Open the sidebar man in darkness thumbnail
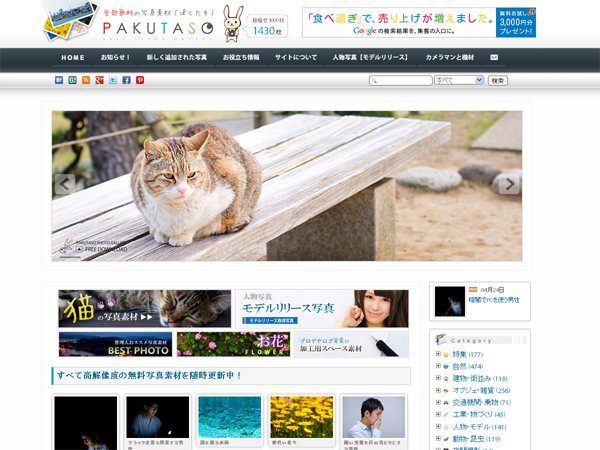 [450, 302]
